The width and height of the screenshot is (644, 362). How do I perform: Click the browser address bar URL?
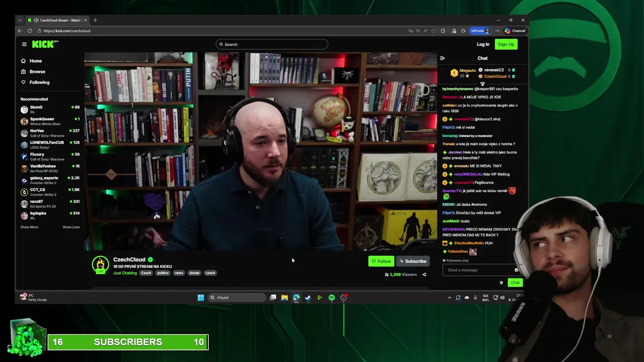(67, 31)
